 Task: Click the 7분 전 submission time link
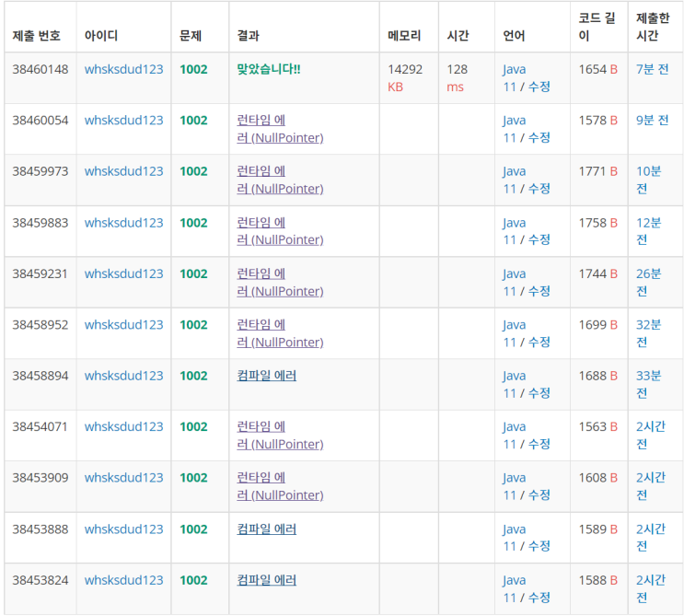click(652, 69)
